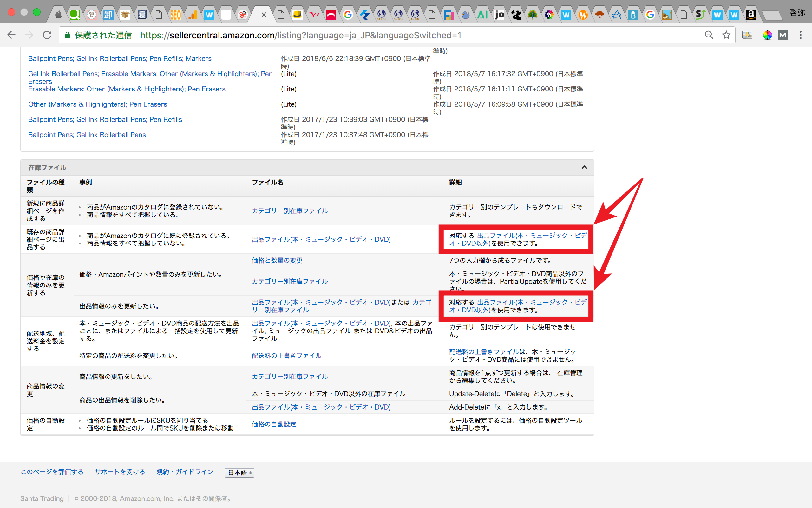Click the 啓弥 profile name

coord(797,12)
